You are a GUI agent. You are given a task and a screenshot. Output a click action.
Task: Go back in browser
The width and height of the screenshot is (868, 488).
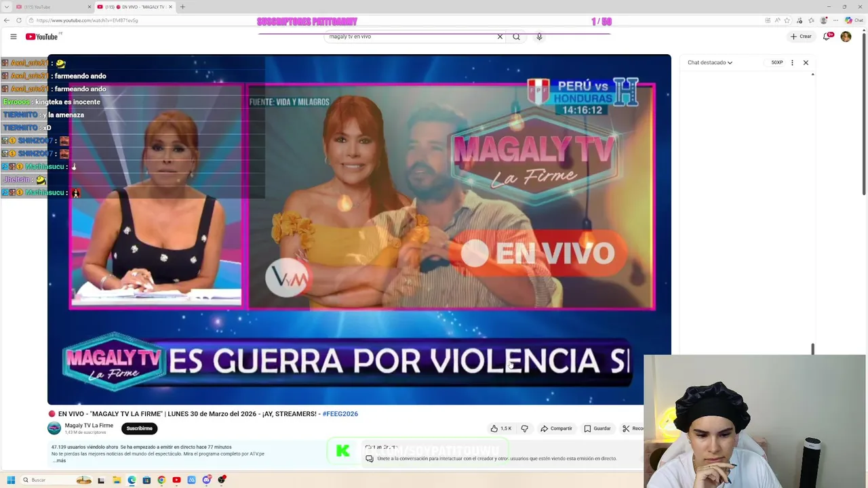[7, 20]
